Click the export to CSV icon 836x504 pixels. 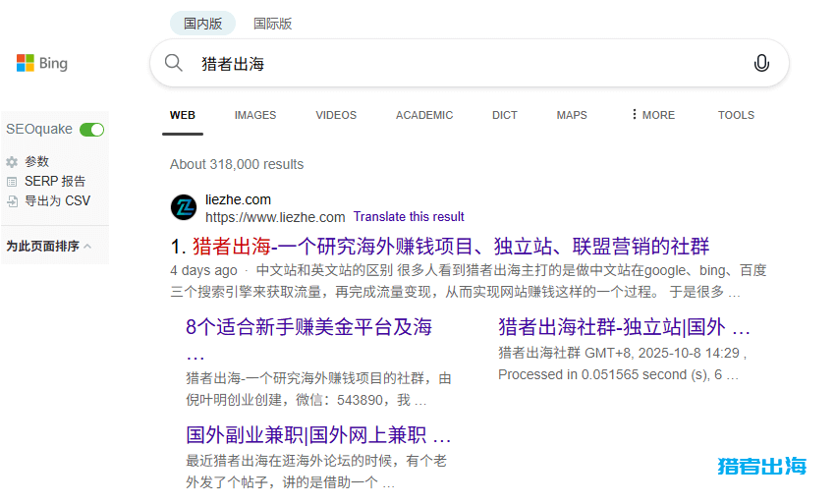[12, 201]
